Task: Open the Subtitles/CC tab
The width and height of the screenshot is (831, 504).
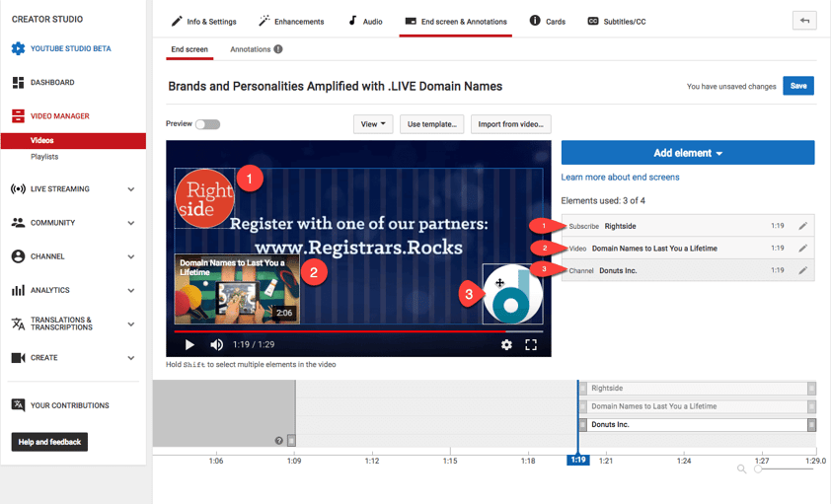Action: [x=617, y=21]
